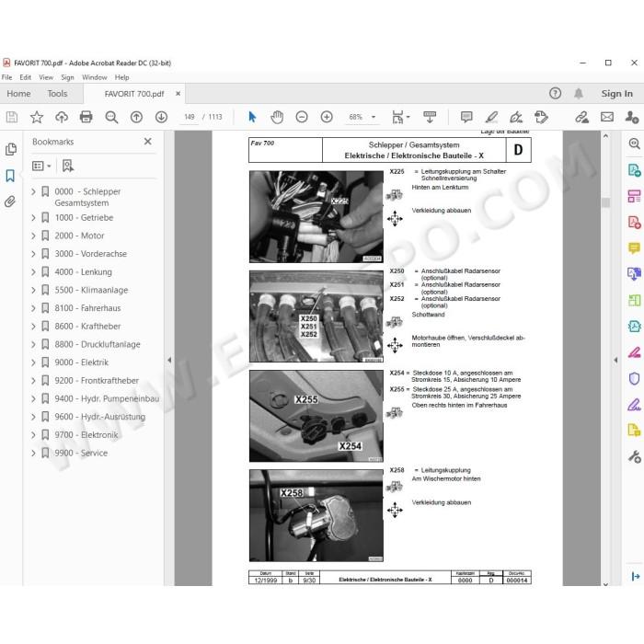Toggle the Page Thumbnails panel icon
Viewport: 644px width, 644px height.
(x=10, y=149)
